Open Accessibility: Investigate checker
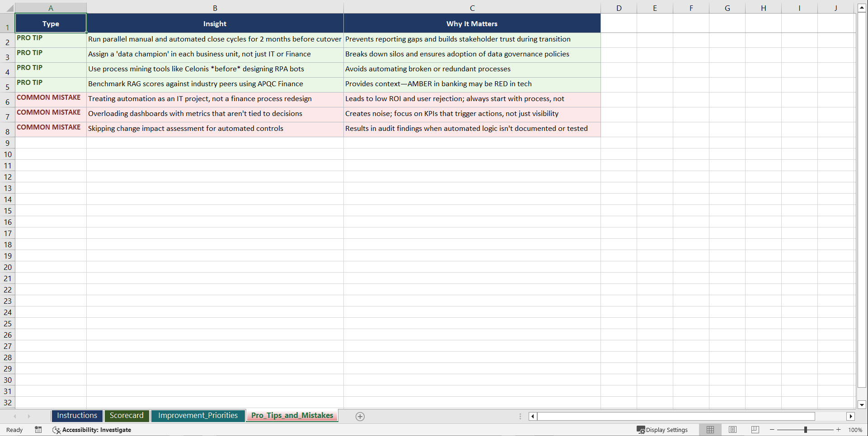Viewport: 868px width, 436px height. (92, 430)
